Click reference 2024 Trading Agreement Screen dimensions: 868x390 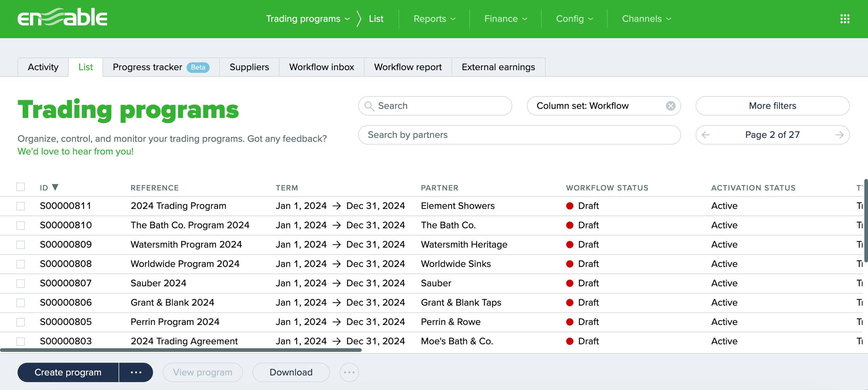tap(184, 341)
